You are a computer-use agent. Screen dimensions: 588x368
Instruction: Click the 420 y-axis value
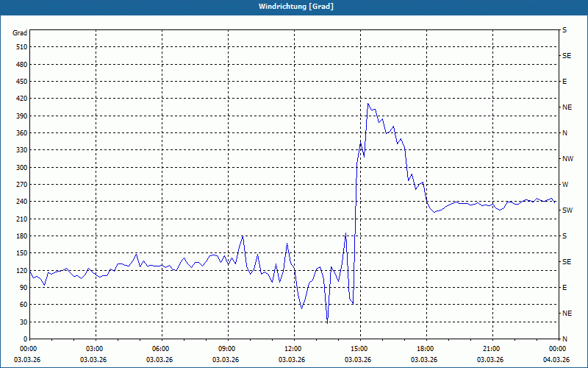pos(21,99)
